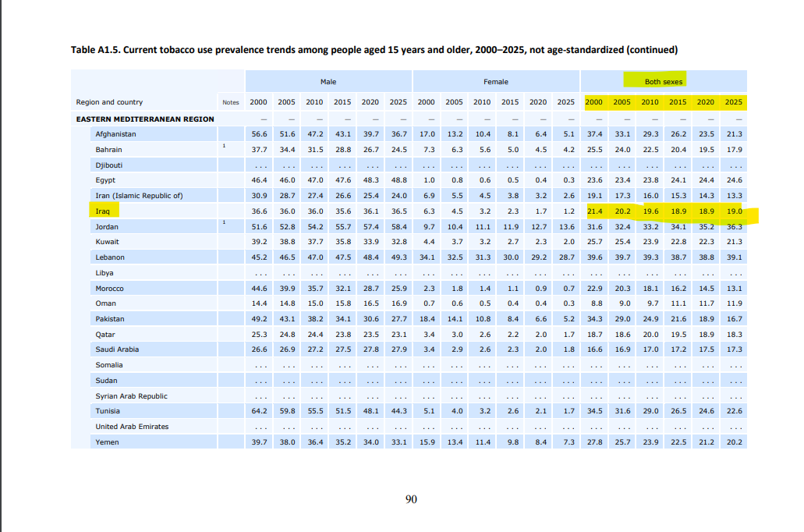Click the "United Arab Emirates" country name
Image resolution: width=804 pixels, height=532 pixels.
pyautogui.click(x=132, y=427)
